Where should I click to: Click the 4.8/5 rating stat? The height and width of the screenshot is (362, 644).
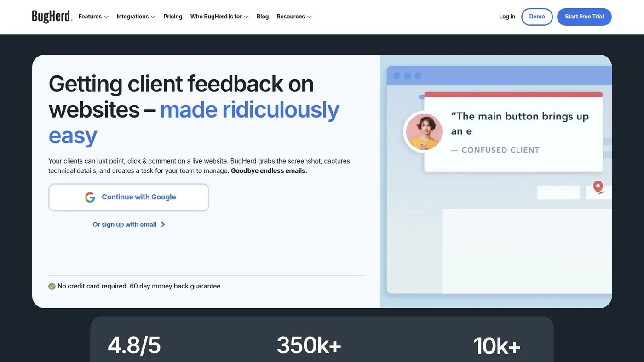[x=134, y=345]
